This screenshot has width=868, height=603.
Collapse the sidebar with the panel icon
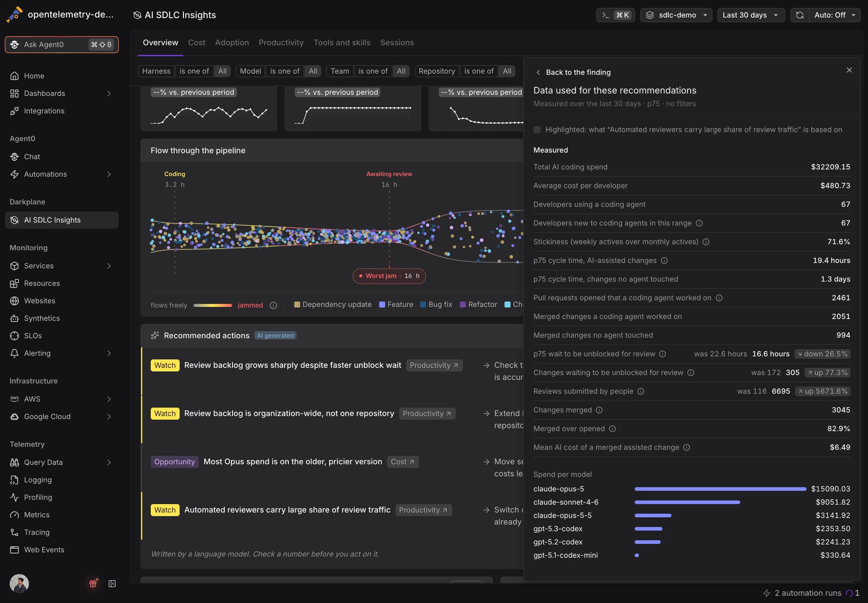(x=112, y=583)
